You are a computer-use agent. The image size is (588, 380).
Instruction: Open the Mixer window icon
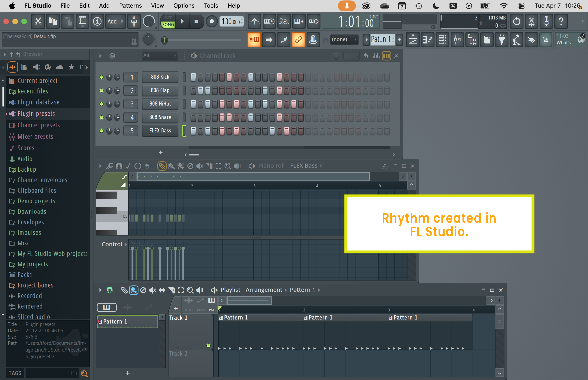(457, 40)
